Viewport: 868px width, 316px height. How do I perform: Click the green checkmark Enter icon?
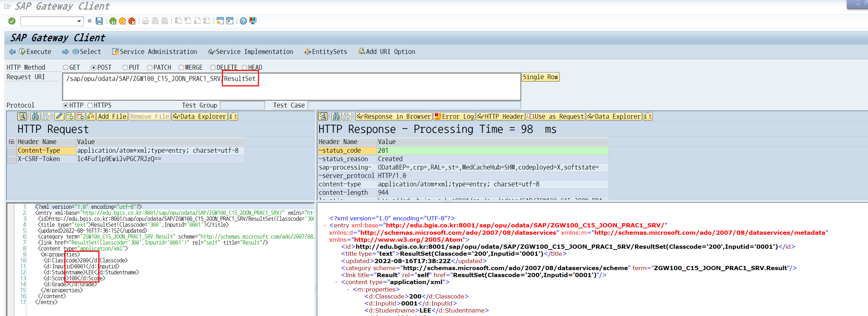coord(12,21)
